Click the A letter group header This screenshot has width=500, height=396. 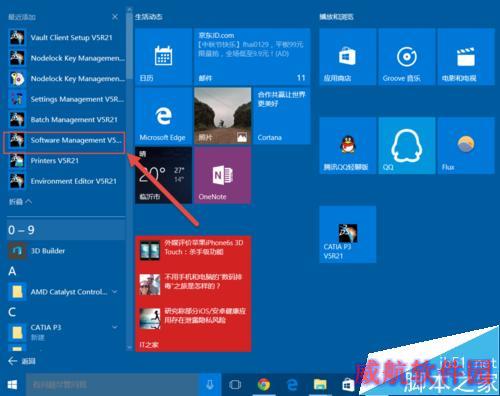pyautogui.click(x=12, y=271)
